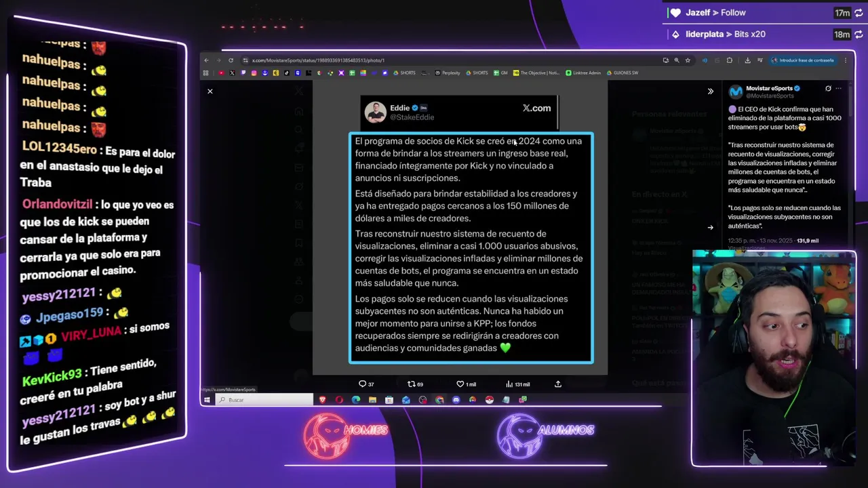Screen dimensions: 868x488
Task: Like the tweet showing 1 mil likes
Action: click(466, 384)
